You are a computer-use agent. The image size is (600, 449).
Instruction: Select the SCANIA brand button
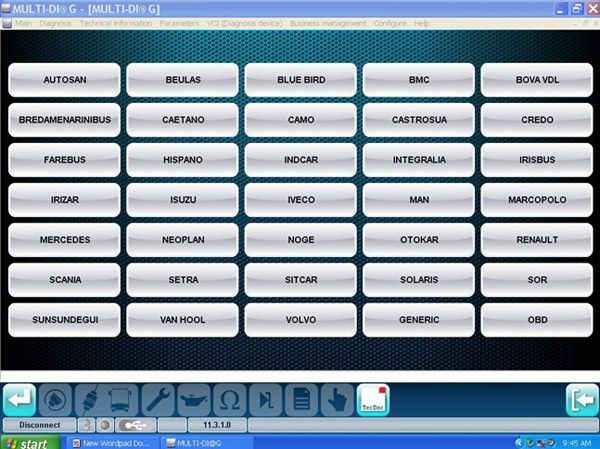pyautogui.click(x=65, y=280)
